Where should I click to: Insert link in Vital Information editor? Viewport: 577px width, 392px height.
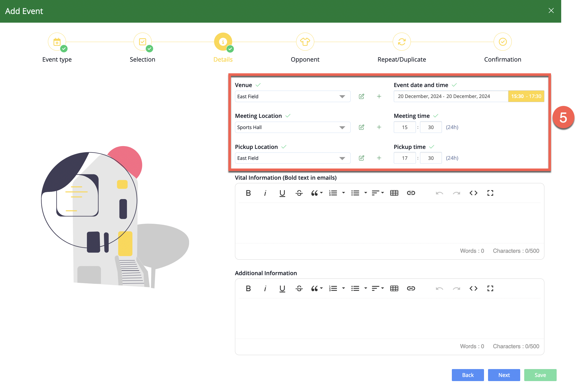pos(411,193)
